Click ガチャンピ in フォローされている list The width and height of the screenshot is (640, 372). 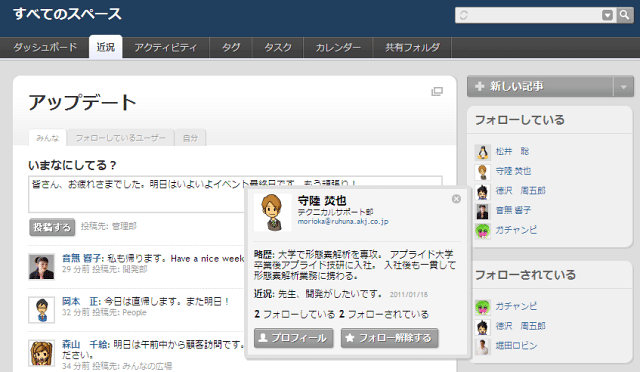point(516,306)
